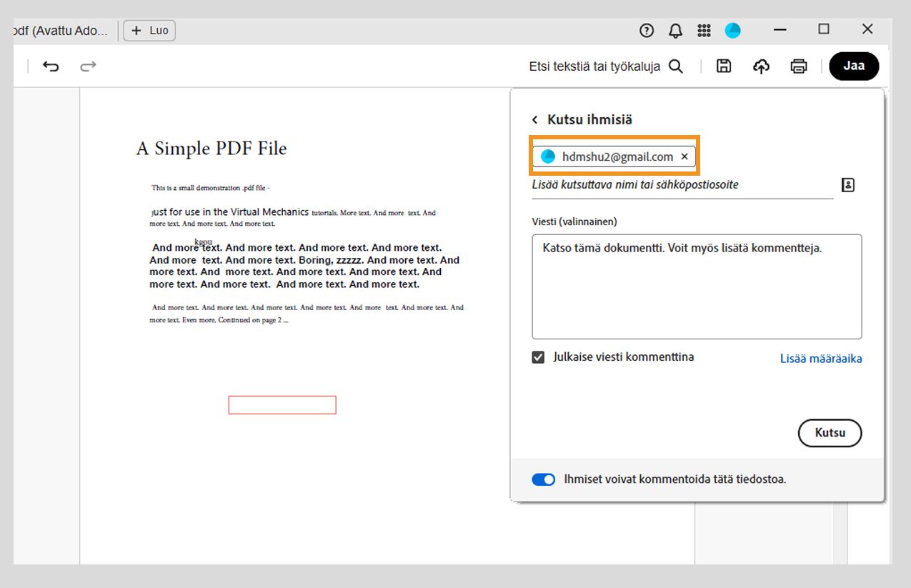Screen dimensions: 911x588
Task: Click the undo arrow
Action: (50, 65)
